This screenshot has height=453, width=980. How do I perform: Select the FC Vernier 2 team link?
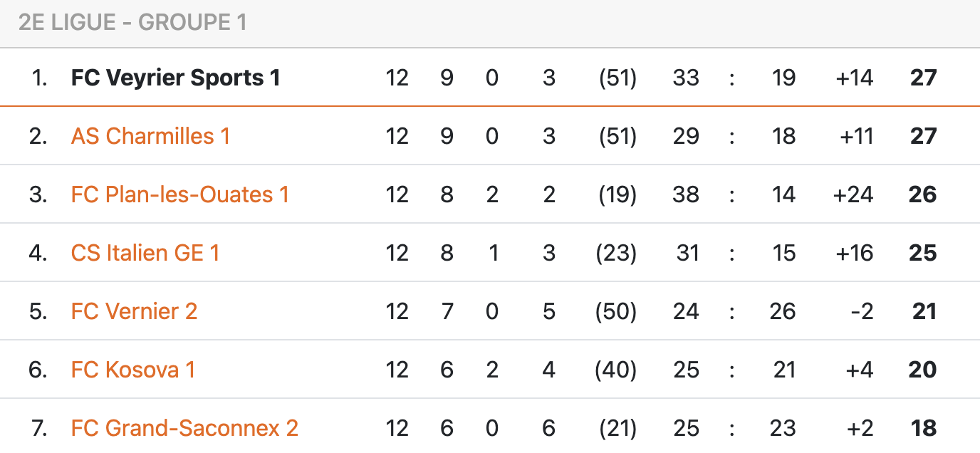134,311
